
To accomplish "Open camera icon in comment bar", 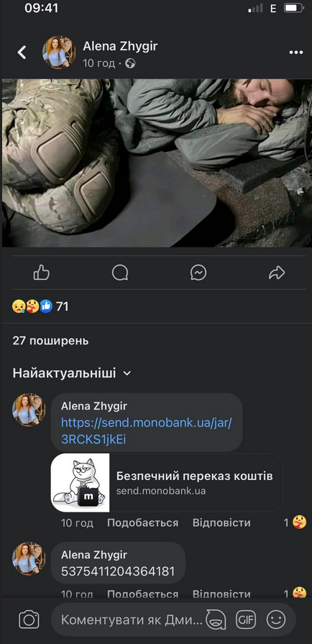I will [29, 619].
